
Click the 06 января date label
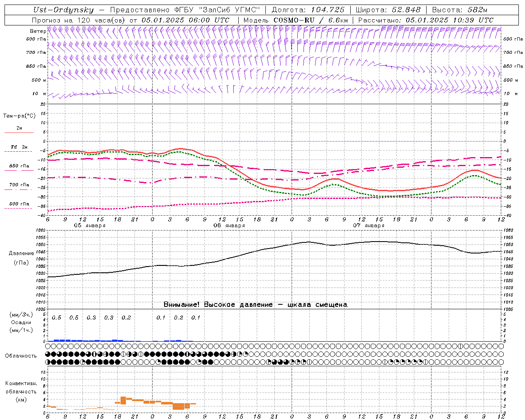[229, 226]
